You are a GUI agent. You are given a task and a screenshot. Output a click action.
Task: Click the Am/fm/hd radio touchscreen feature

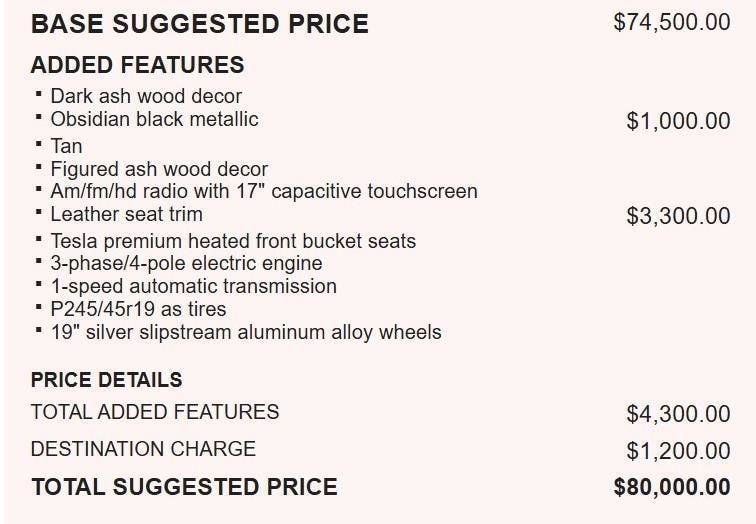pos(264,191)
